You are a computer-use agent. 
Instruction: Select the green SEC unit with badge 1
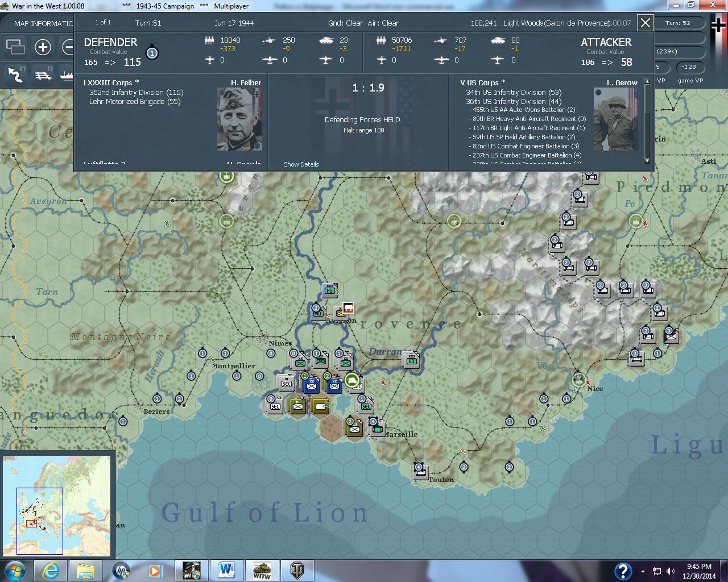[x=366, y=404]
